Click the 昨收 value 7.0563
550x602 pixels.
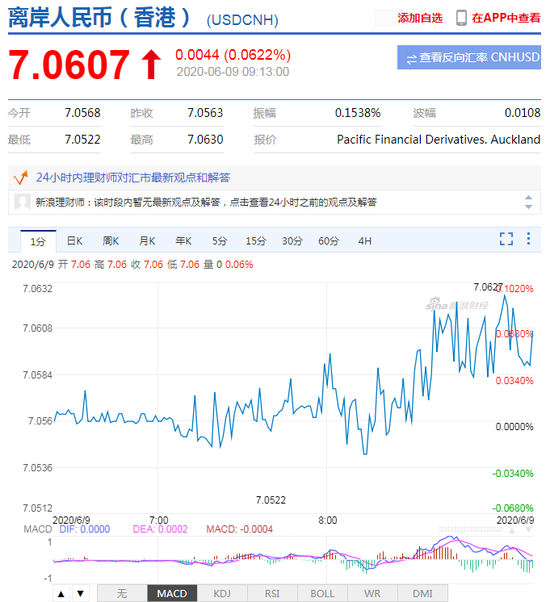click(205, 113)
